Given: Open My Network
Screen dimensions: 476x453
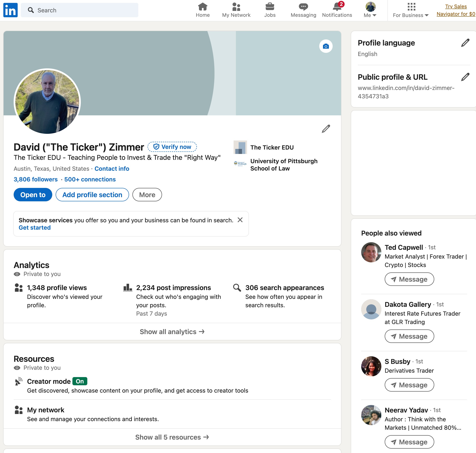Looking at the screenshot, I should pyautogui.click(x=236, y=10).
